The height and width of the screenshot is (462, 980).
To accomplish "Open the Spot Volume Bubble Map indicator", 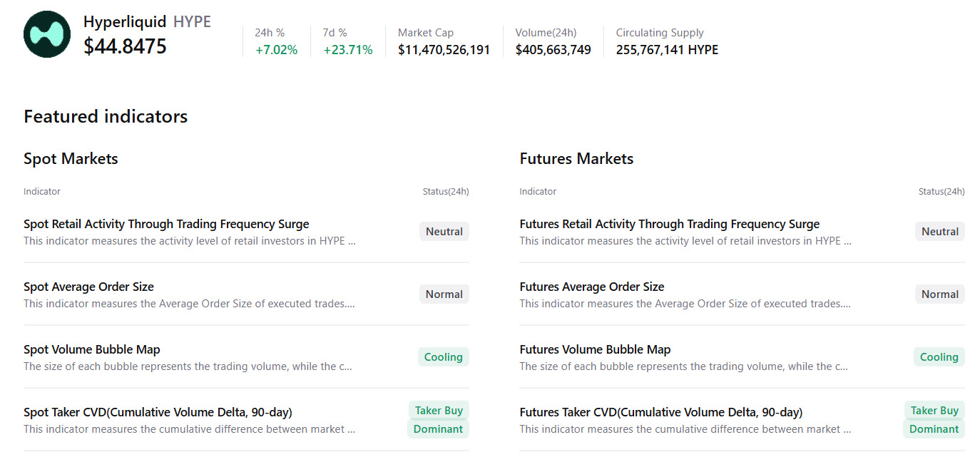I will (91, 349).
